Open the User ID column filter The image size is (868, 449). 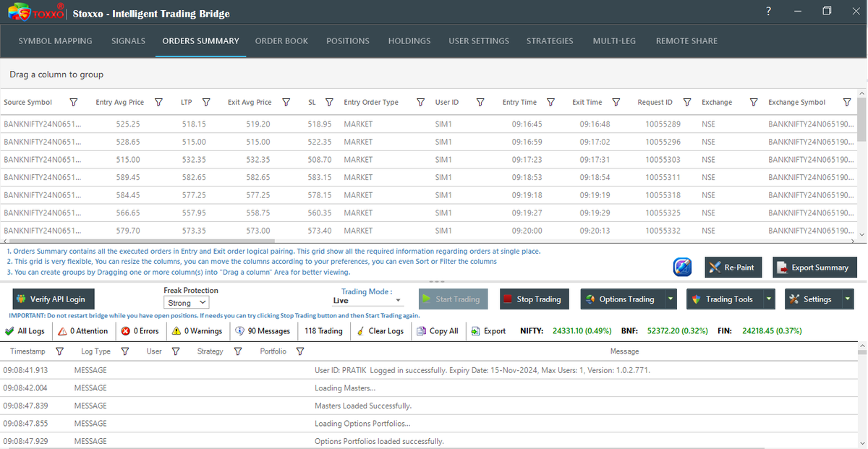[x=480, y=103]
